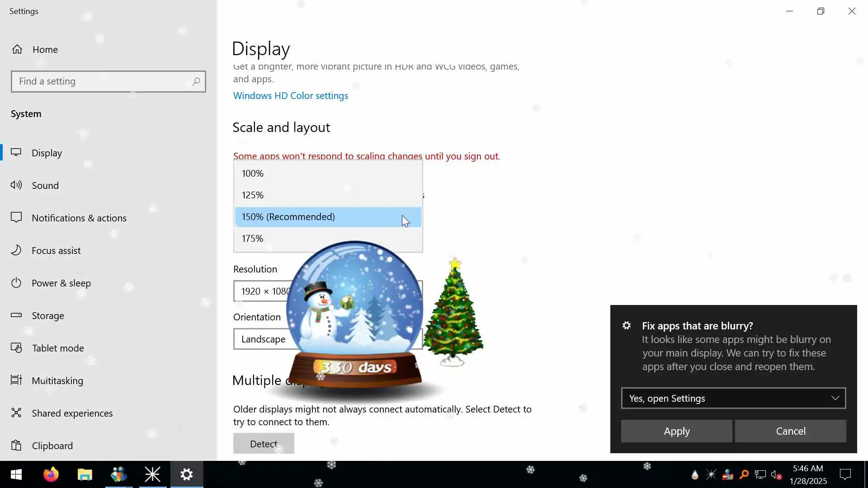Image resolution: width=868 pixels, height=488 pixels.
Task: Click the Sound speaker icon
Action: click(16, 185)
